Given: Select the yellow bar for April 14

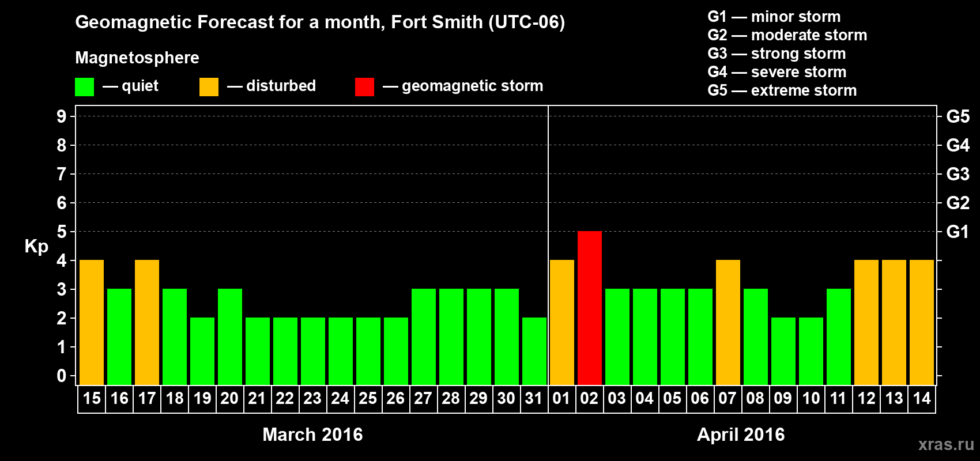Looking at the screenshot, I should tap(922, 322).
